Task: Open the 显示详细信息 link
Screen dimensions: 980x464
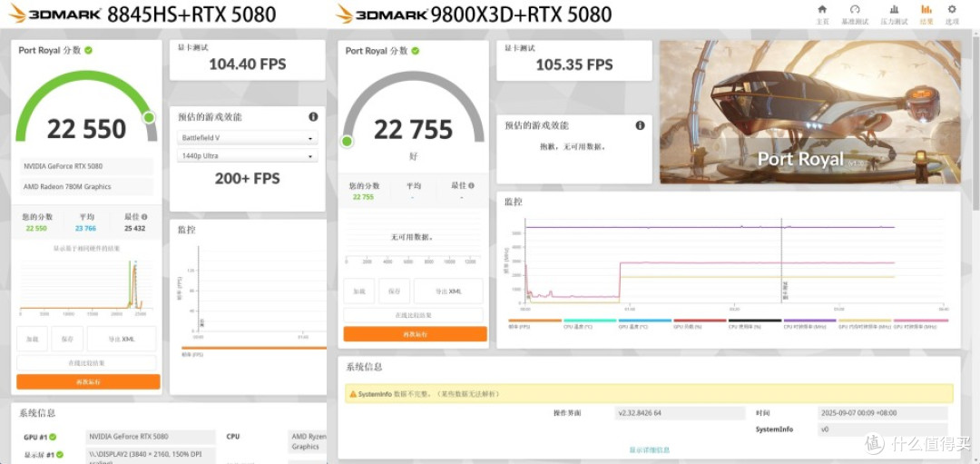Action: 650,450
